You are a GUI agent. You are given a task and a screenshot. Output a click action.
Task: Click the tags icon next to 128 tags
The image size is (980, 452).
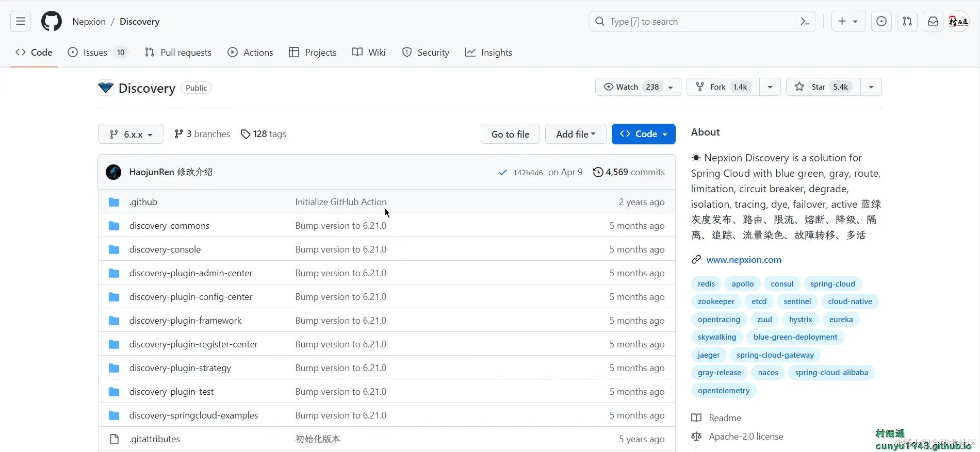(246, 134)
